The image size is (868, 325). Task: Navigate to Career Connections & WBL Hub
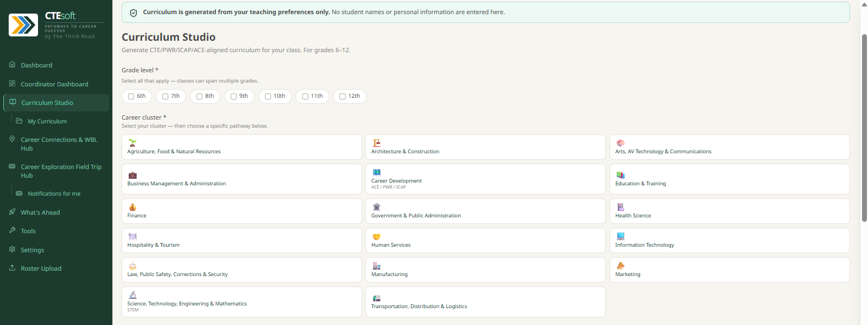point(56,144)
